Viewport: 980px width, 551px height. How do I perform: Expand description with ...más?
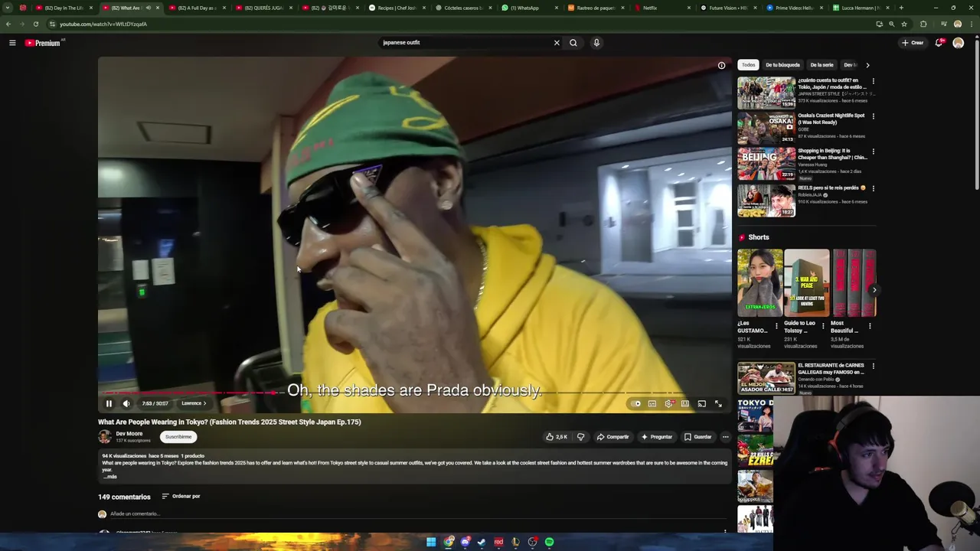109,477
